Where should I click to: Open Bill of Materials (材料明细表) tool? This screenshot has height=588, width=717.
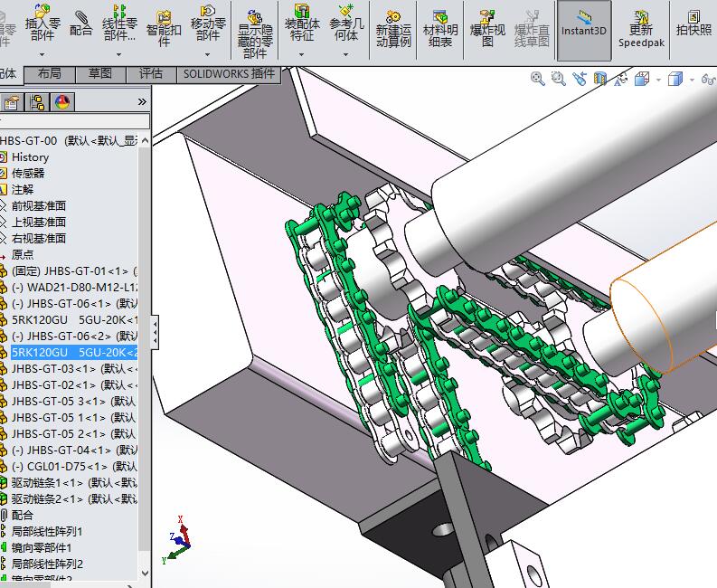click(x=440, y=29)
